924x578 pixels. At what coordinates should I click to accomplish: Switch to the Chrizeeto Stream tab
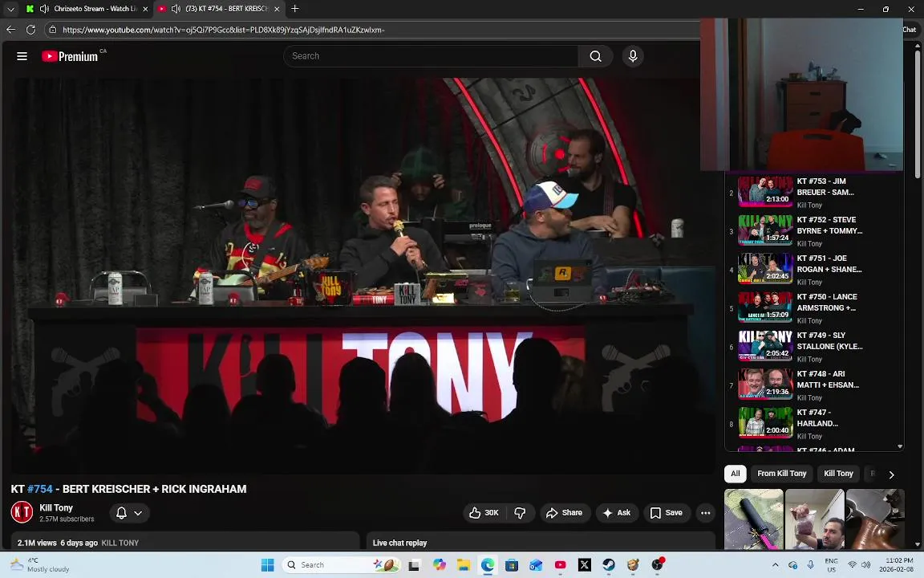[88, 9]
